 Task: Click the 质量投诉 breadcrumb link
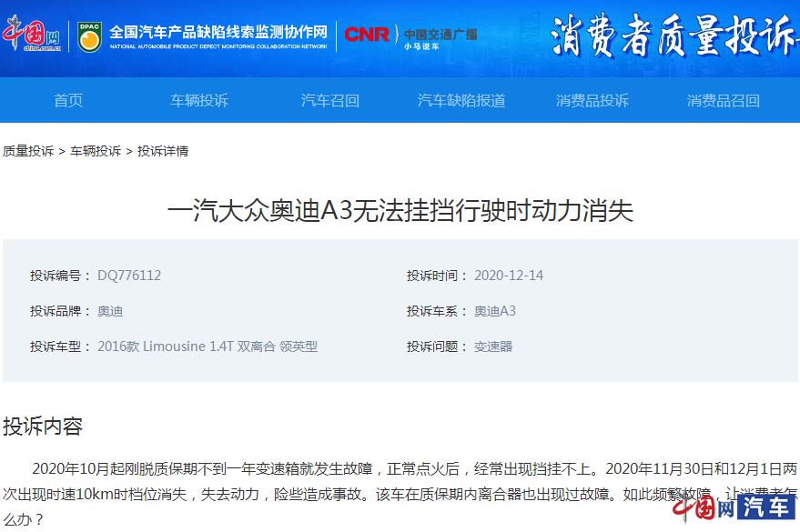click(28, 151)
